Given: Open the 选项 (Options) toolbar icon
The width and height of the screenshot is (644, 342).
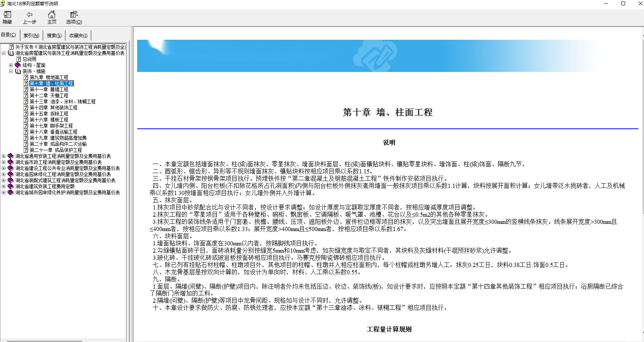Looking at the screenshot, I should pos(74,15).
